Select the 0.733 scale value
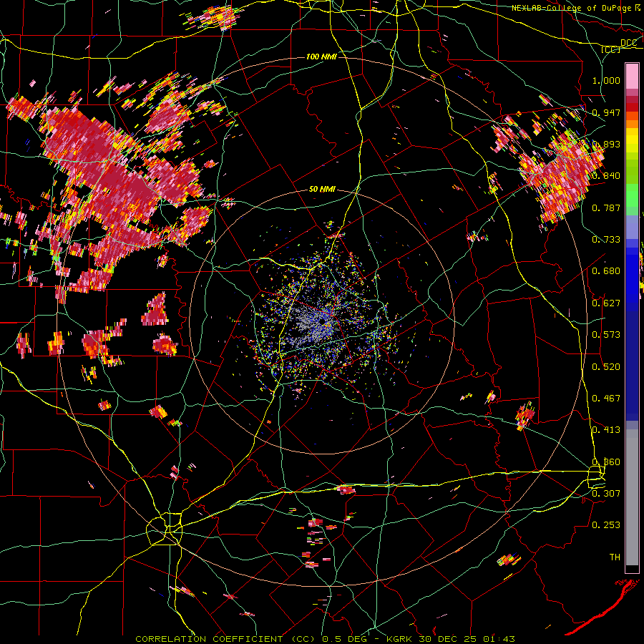This screenshot has width=644, height=644. pos(606,239)
